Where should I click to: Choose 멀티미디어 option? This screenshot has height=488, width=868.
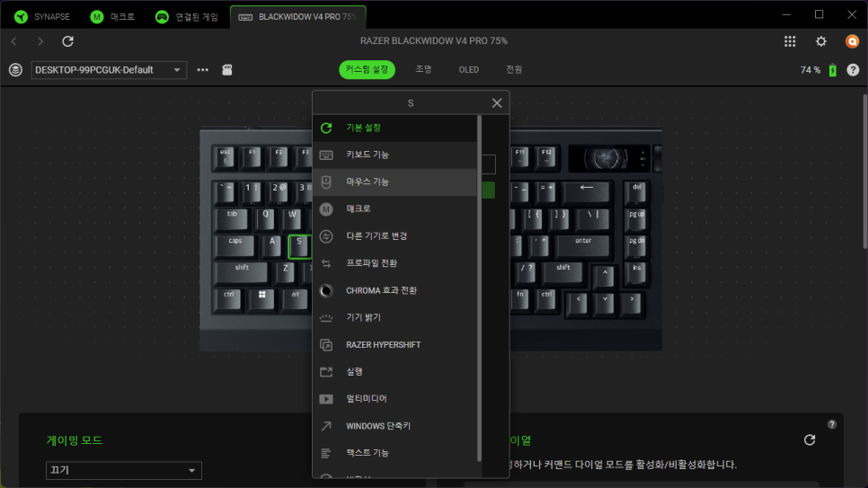tap(394, 399)
